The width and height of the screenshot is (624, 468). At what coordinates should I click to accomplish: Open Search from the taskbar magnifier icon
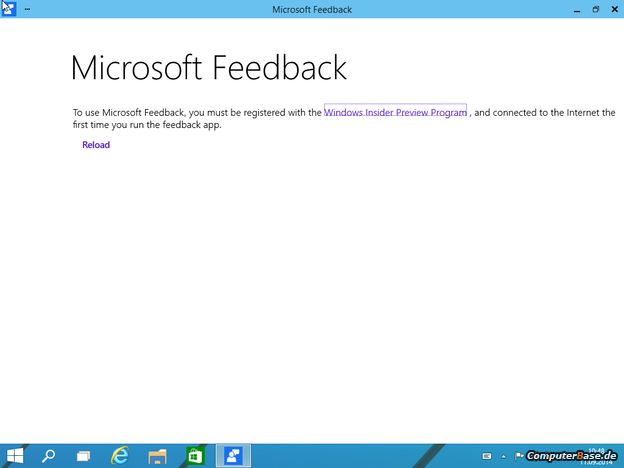click(48, 456)
